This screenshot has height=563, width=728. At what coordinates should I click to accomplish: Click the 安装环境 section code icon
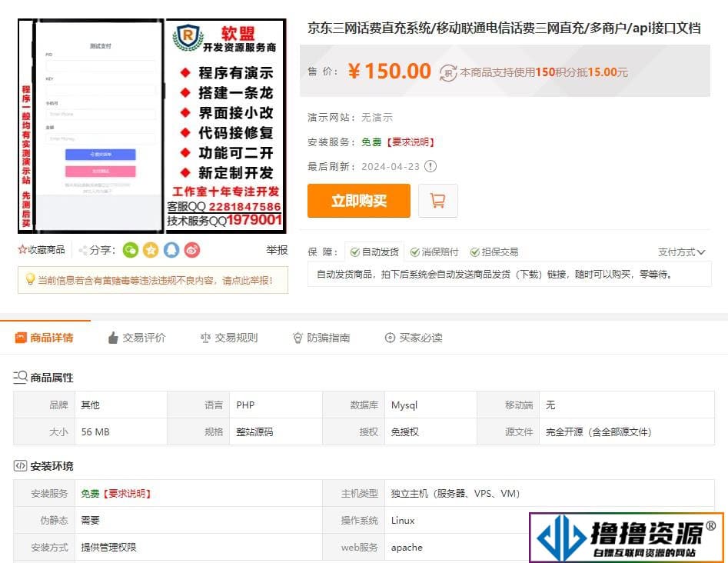(x=20, y=465)
